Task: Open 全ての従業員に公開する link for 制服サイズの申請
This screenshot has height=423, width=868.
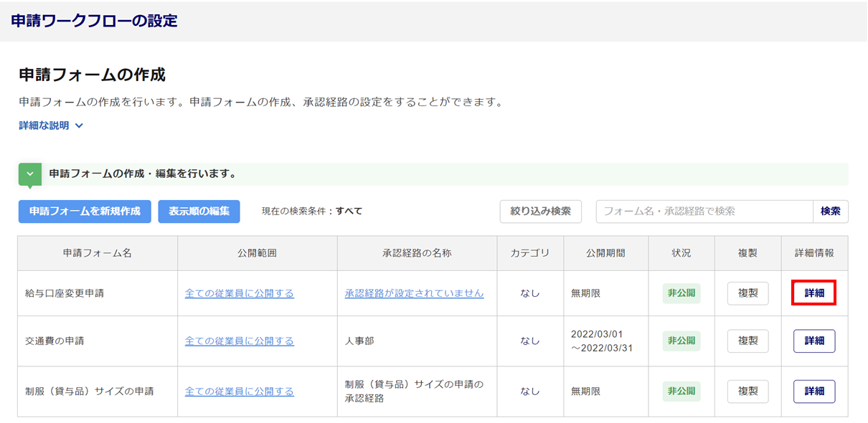Action: [x=240, y=391]
